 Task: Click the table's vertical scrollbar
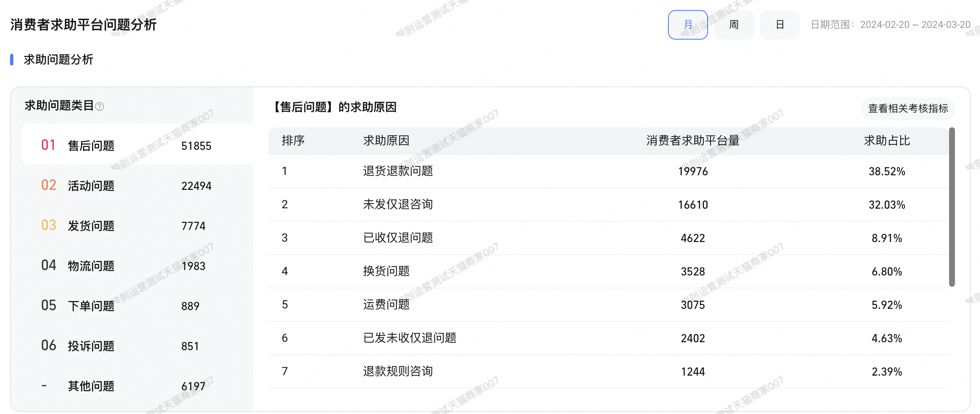click(x=952, y=207)
